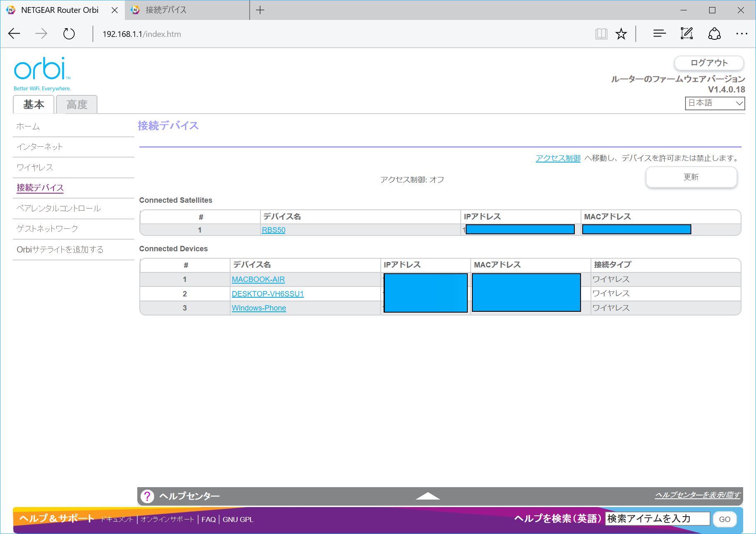The width and height of the screenshot is (756, 534).
Task: Refresh the page with reload icon
Action: coord(69,34)
